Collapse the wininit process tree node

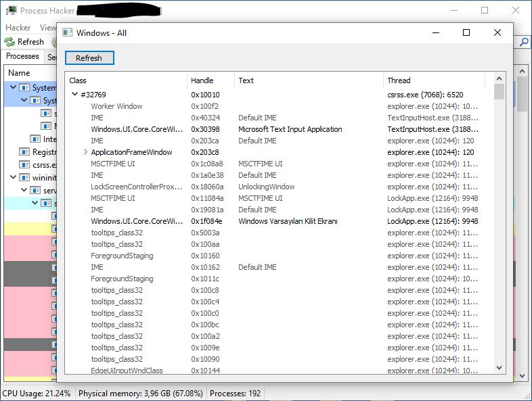pyautogui.click(x=14, y=177)
